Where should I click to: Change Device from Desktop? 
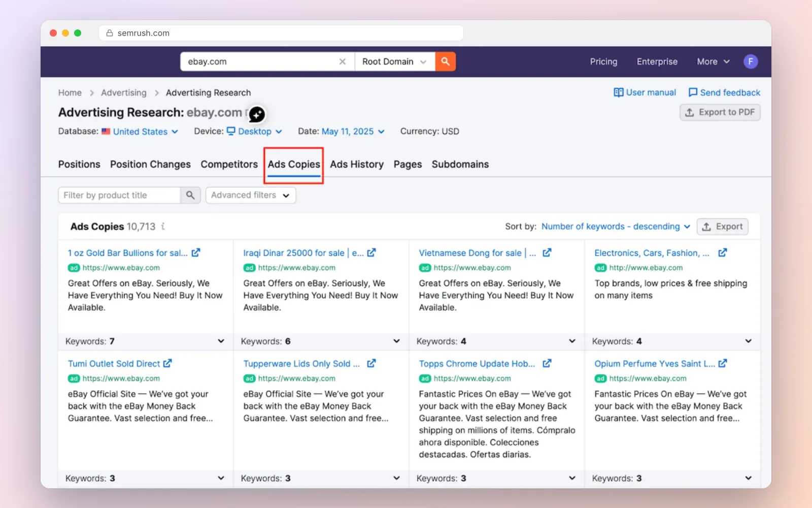254,132
